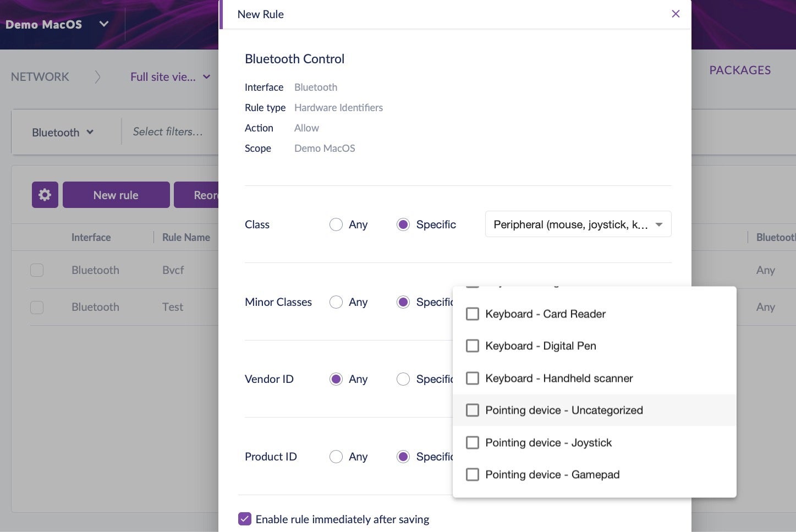
Task: Close the New Rule dialog
Action: click(676, 14)
